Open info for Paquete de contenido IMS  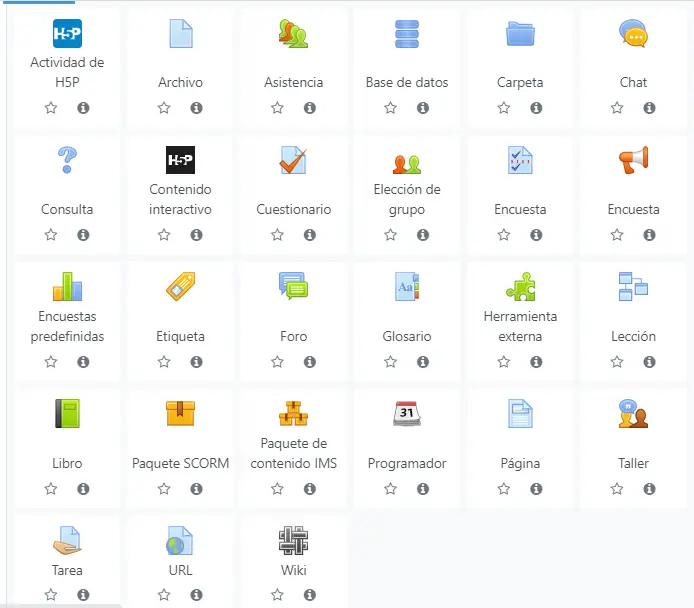(x=310, y=489)
